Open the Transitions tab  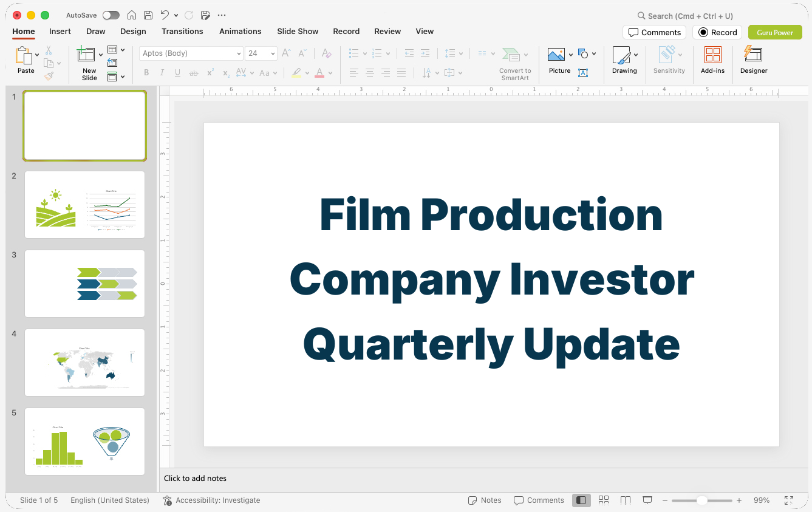[x=182, y=32]
